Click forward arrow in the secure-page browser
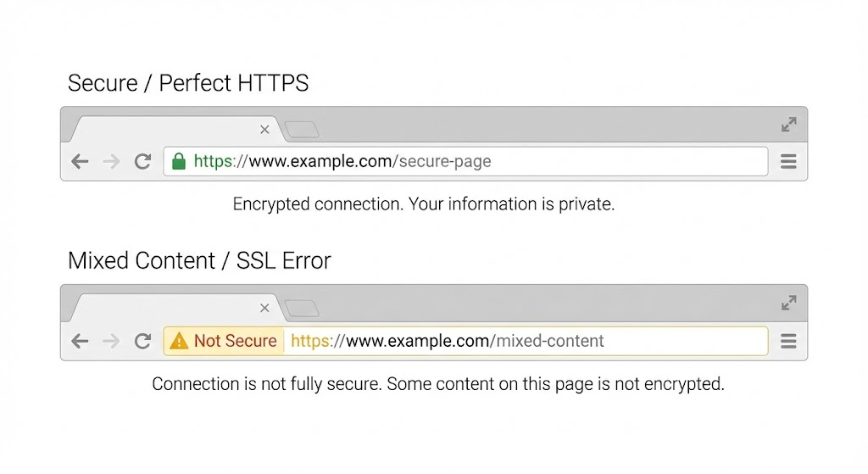The height and width of the screenshot is (474, 868). pyautogui.click(x=111, y=161)
